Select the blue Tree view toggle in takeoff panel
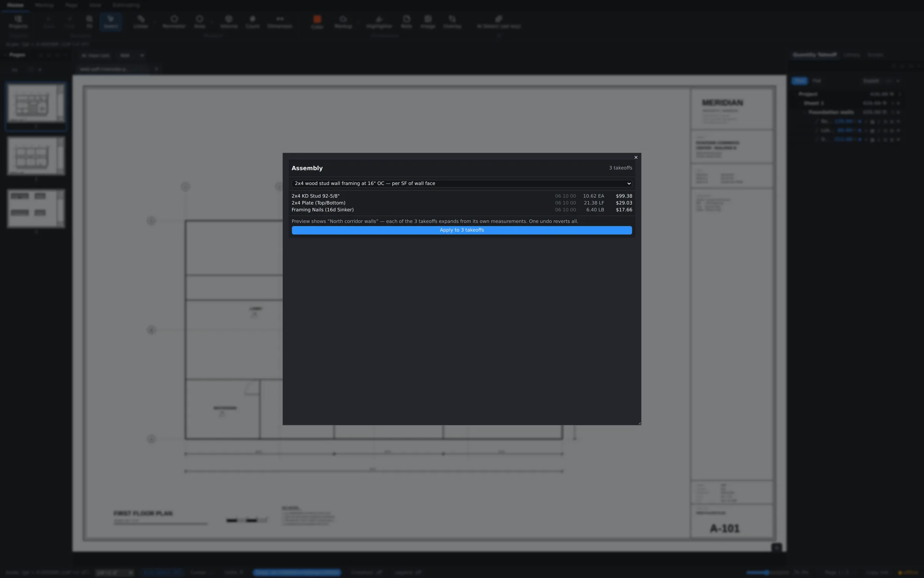 tap(800, 81)
